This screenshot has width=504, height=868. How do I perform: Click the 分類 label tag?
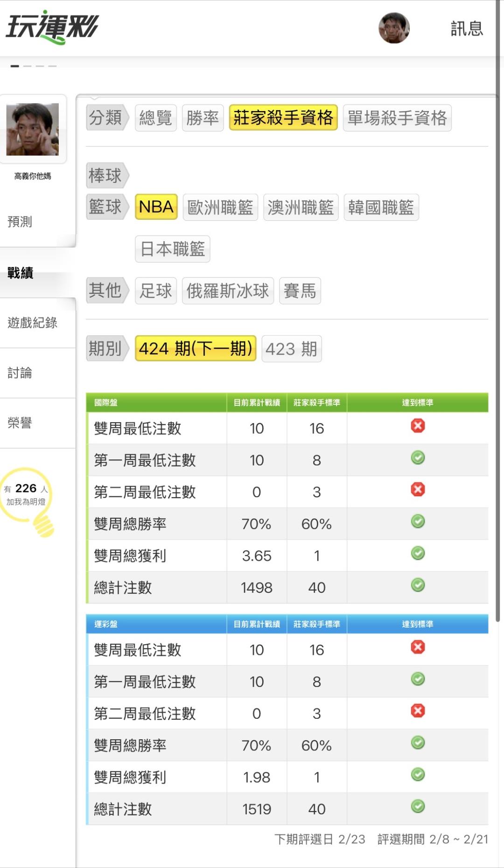point(107,118)
